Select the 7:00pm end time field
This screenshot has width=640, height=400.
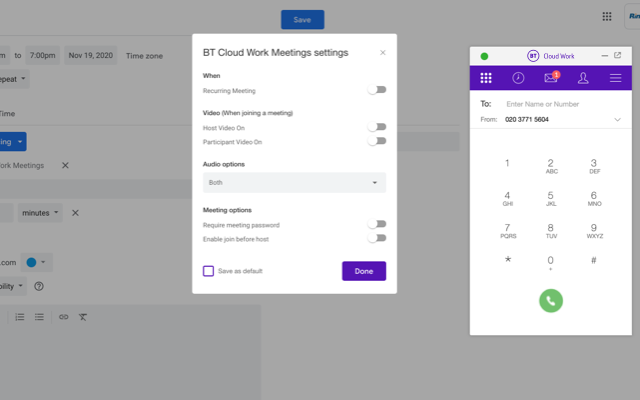coord(42,56)
